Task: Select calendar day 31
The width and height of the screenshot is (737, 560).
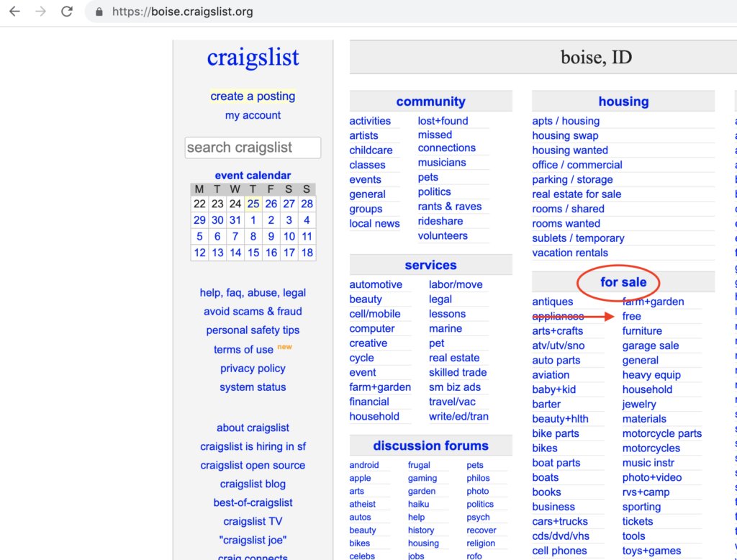Action: [x=235, y=220]
